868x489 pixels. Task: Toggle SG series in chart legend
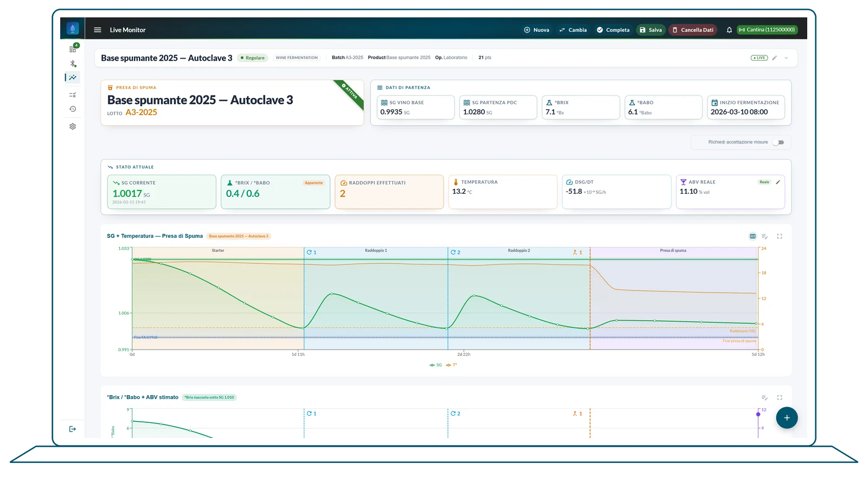pyautogui.click(x=436, y=365)
